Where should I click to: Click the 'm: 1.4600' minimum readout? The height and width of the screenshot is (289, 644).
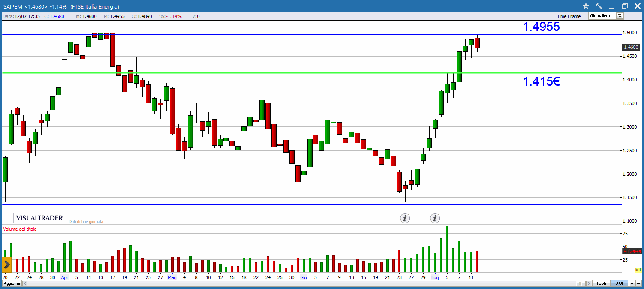pos(87,16)
